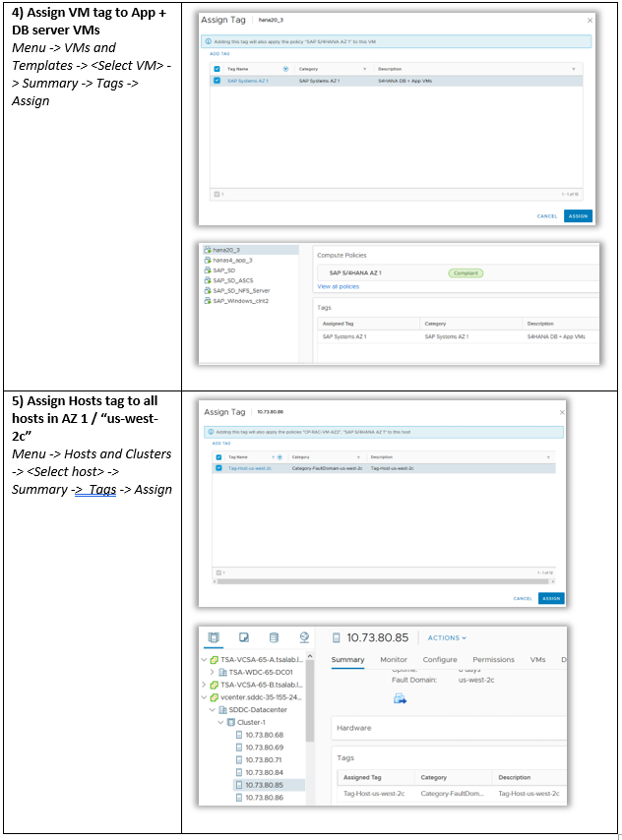Select host 10.73.80.84 in tree

click(265, 772)
